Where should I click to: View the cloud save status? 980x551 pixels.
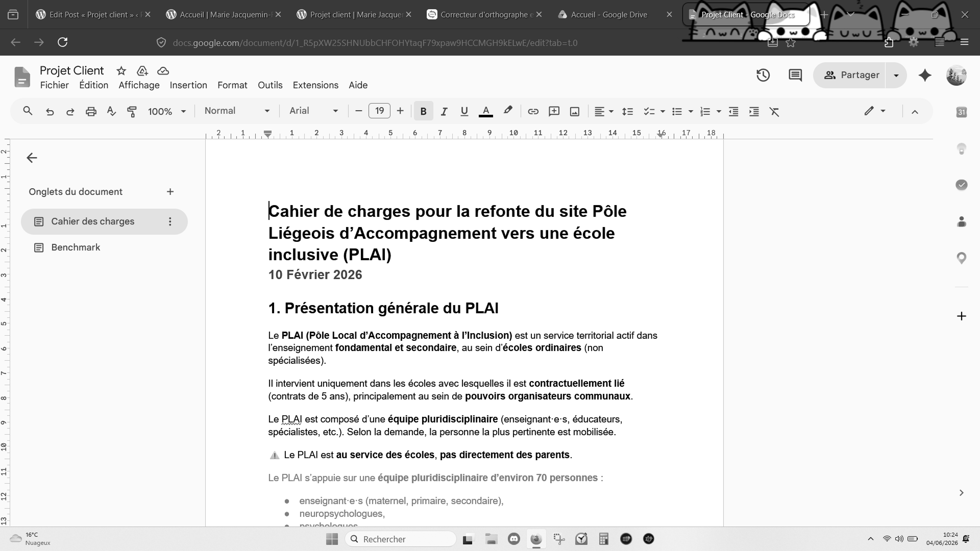[x=163, y=71]
